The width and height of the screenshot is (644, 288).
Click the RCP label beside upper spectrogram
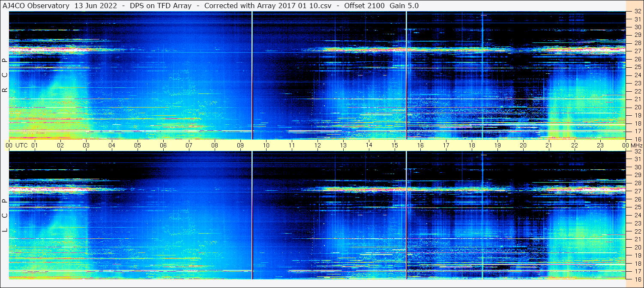point(5,75)
